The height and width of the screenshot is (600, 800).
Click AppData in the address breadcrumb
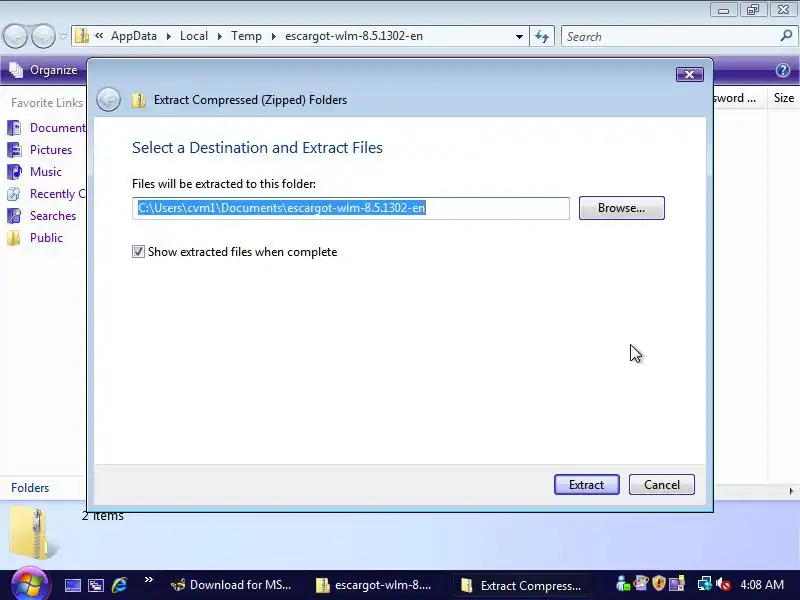(134, 36)
